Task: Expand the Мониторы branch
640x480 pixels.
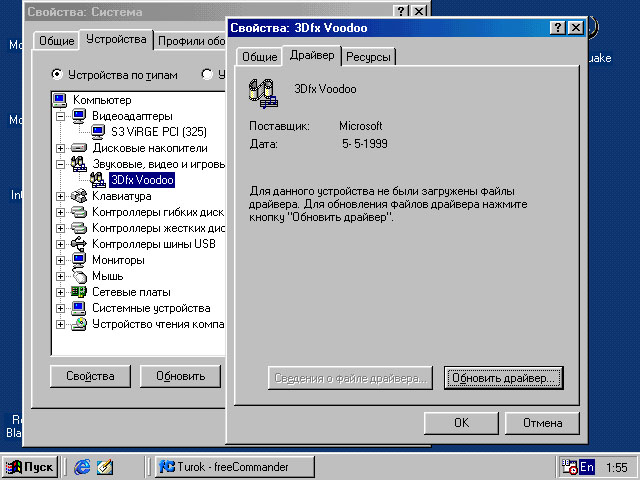Action: (60, 260)
